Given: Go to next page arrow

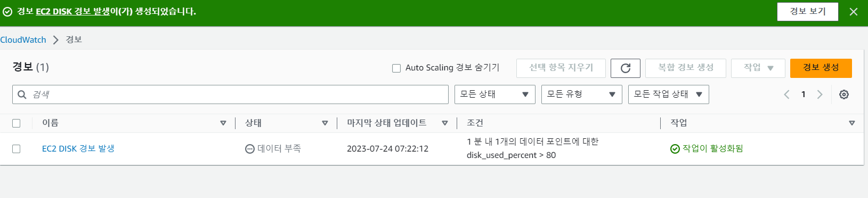Looking at the screenshot, I should 820,94.
